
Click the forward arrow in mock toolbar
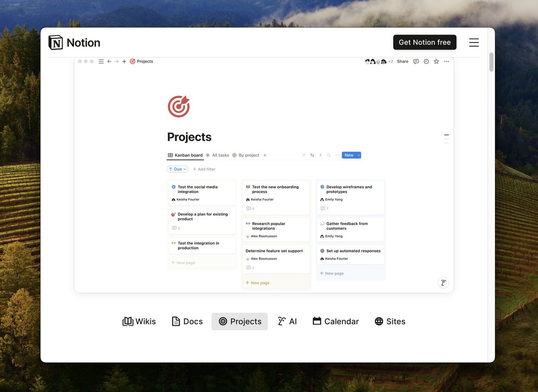coord(117,61)
